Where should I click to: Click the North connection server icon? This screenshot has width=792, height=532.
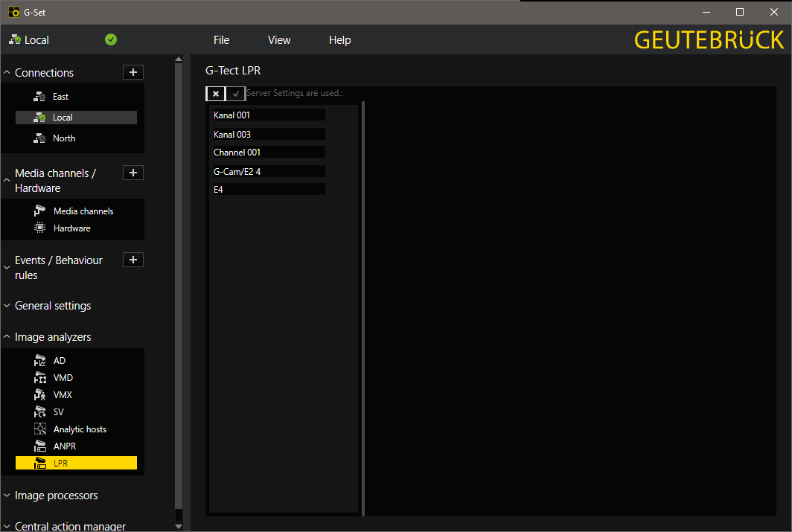(x=39, y=138)
